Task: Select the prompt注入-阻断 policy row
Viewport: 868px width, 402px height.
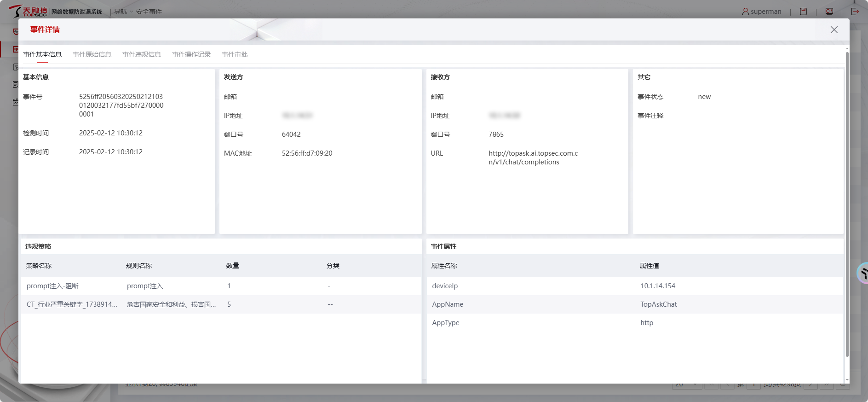Action: [x=221, y=286]
